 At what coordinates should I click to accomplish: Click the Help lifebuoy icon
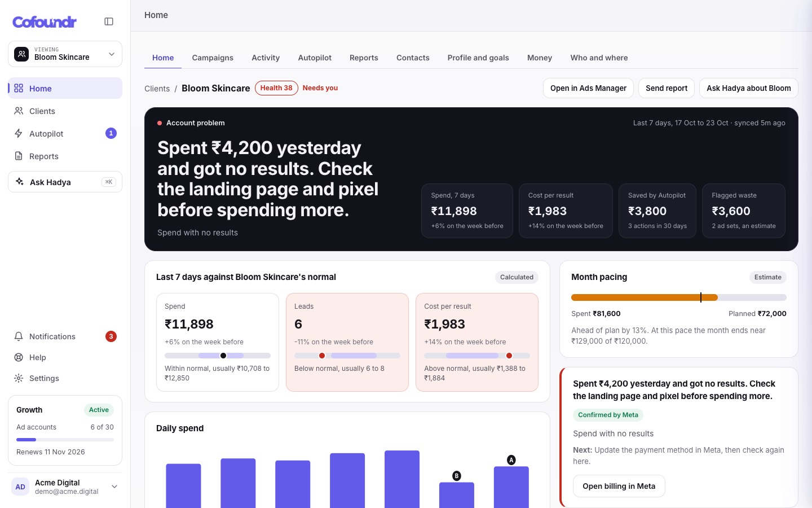tap(19, 357)
